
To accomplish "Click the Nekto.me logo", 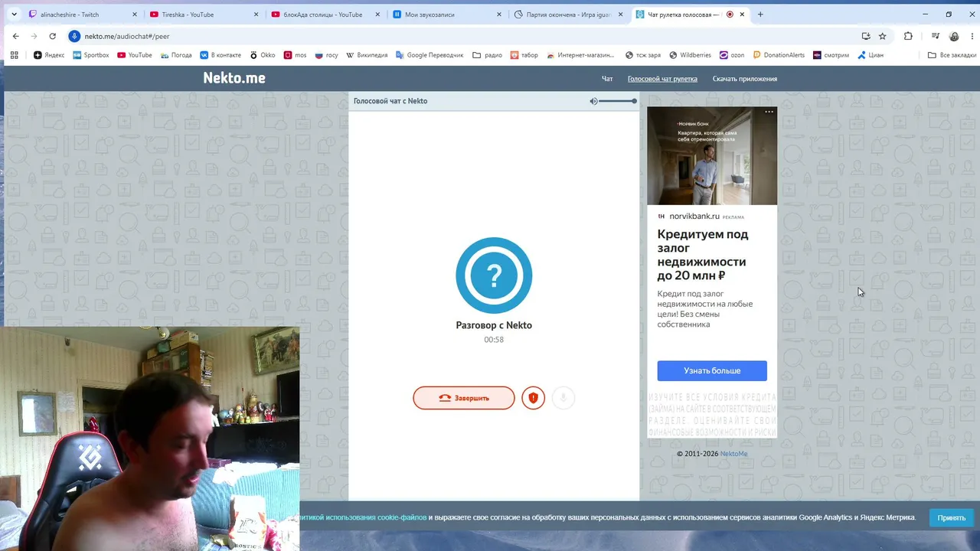I will coord(234,78).
